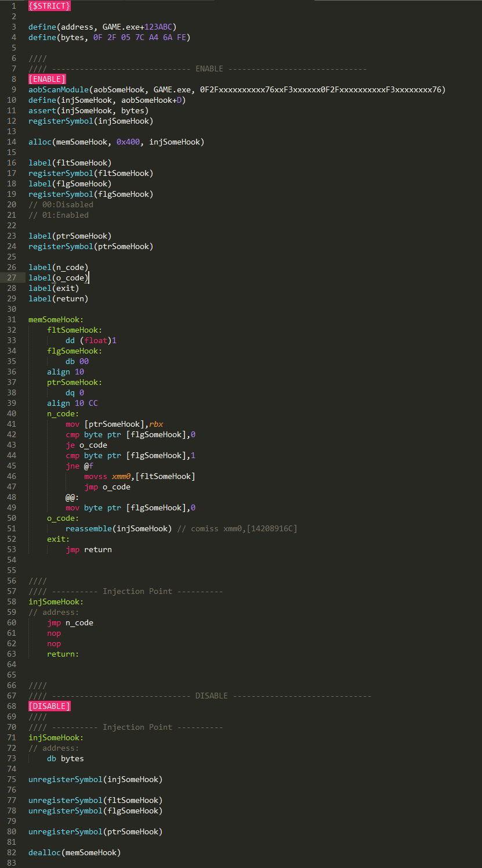Click the dealloc(memSomeHook) line
This screenshot has height=868, width=482.
click(74, 852)
